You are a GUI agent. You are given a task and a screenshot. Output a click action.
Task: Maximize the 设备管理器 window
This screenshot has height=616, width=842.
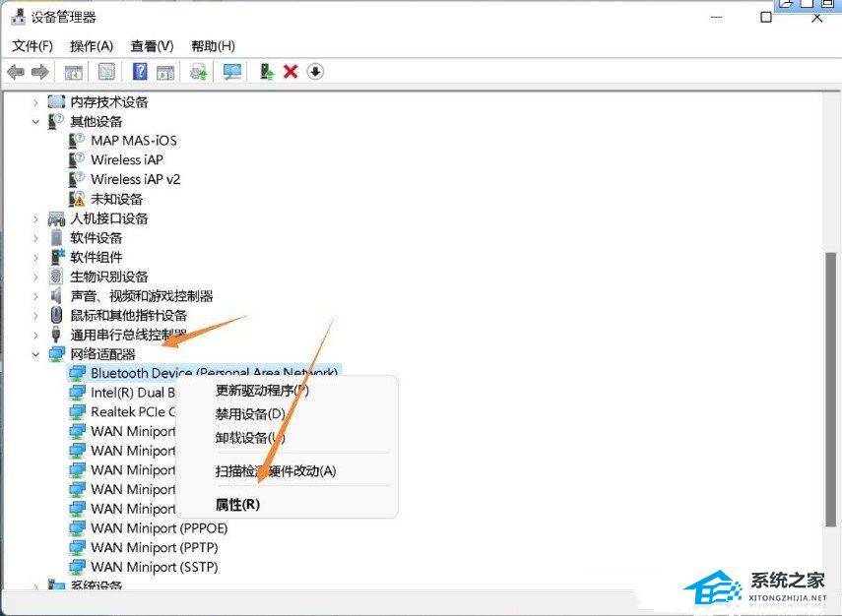pyautogui.click(x=766, y=17)
